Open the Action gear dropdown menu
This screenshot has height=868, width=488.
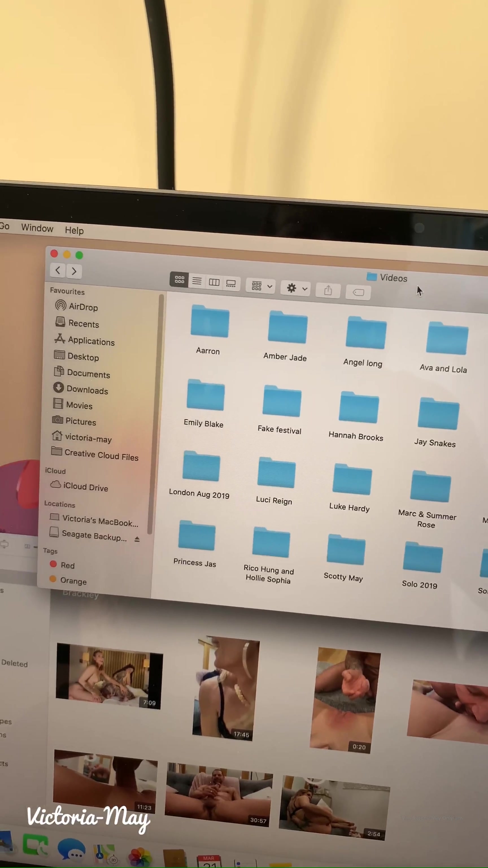296,288
